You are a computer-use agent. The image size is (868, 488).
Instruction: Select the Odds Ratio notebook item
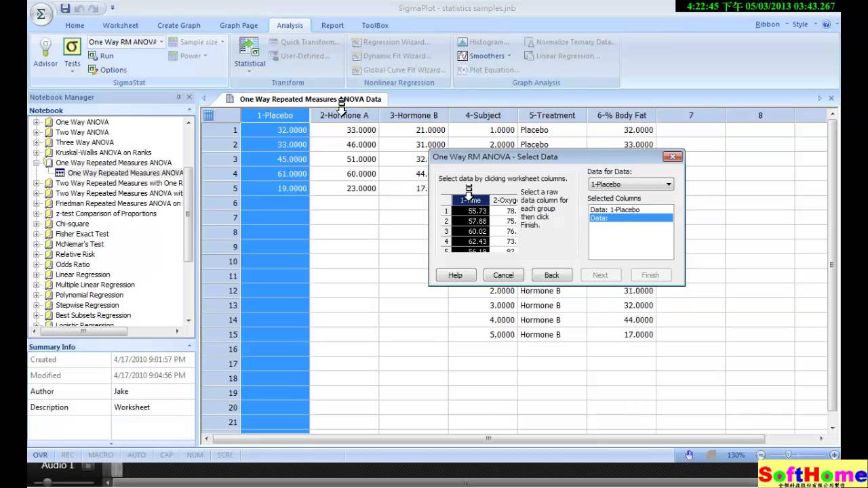(x=73, y=264)
